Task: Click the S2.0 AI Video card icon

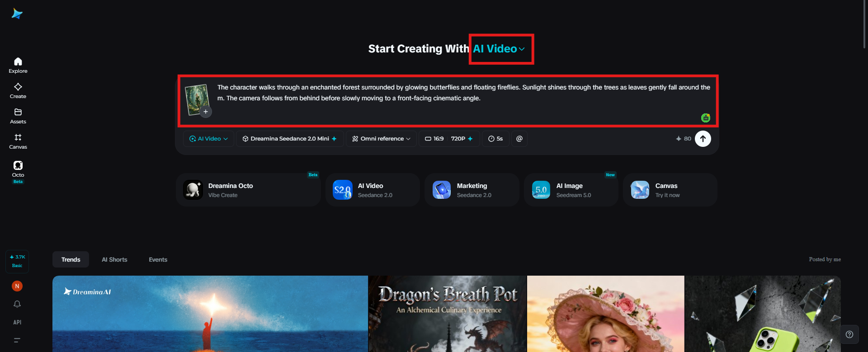Action: coord(342,190)
